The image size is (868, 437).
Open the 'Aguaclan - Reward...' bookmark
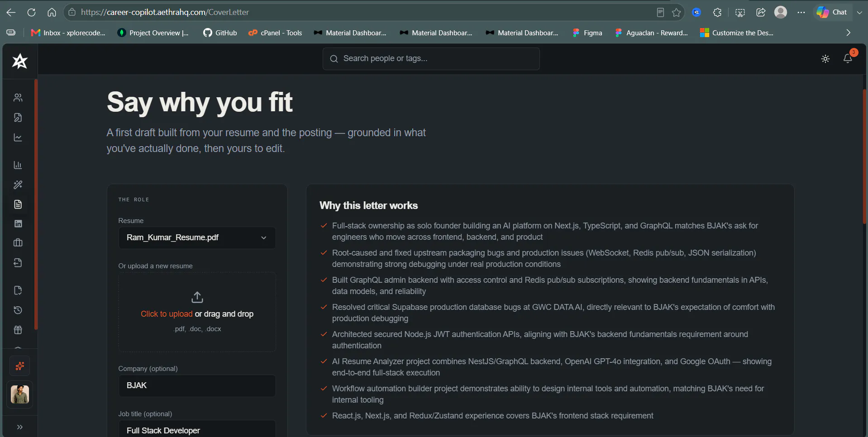(651, 33)
